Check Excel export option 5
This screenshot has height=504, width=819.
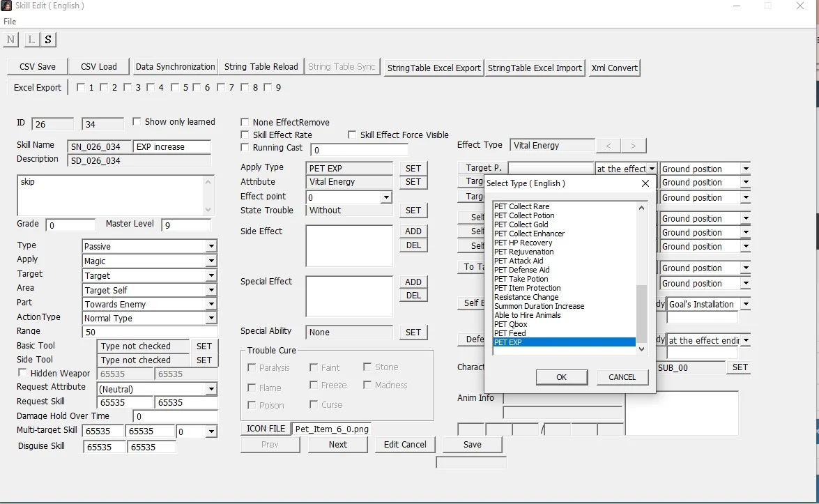click(175, 87)
